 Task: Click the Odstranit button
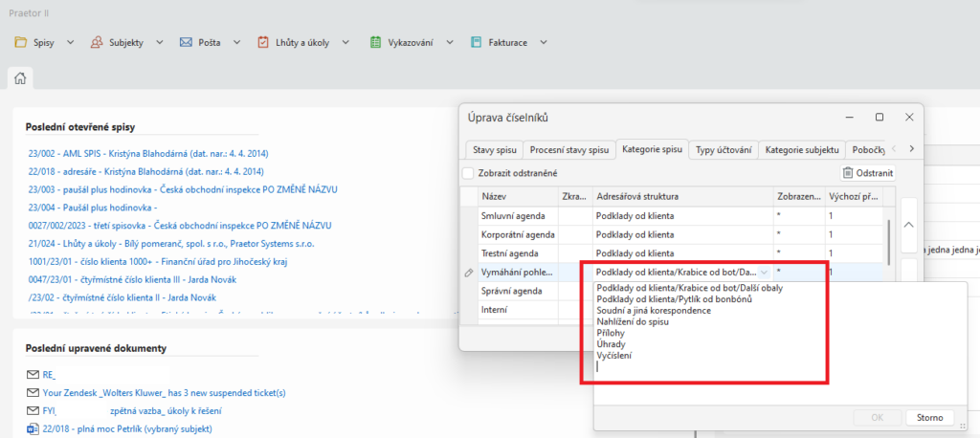click(x=868, y=173)
